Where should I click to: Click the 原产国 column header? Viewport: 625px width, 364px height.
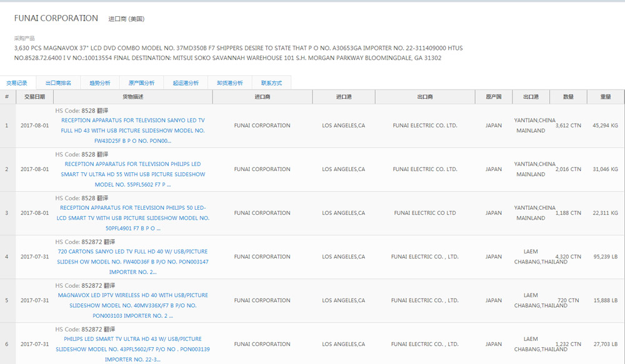coord(494,97)
